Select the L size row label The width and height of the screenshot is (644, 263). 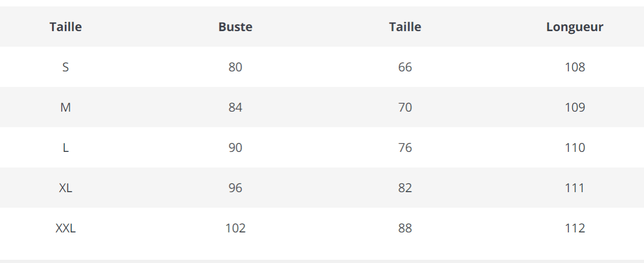[x=65, y=148]
